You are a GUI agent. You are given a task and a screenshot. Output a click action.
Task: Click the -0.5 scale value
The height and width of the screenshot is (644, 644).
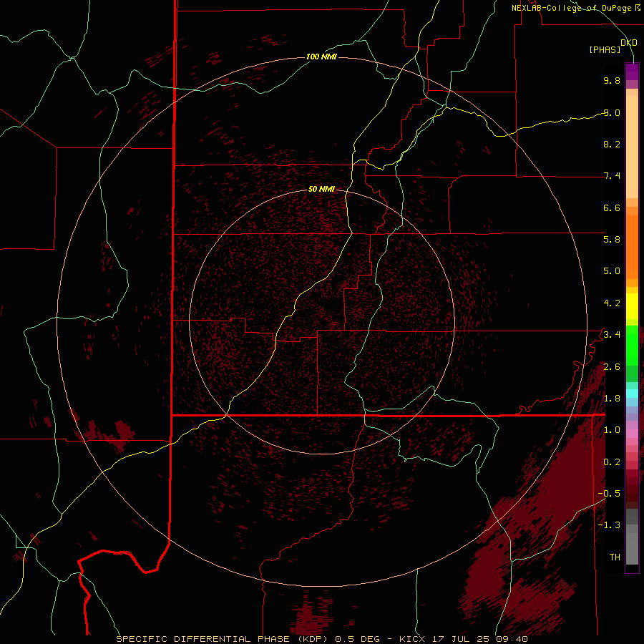point(609,494)
